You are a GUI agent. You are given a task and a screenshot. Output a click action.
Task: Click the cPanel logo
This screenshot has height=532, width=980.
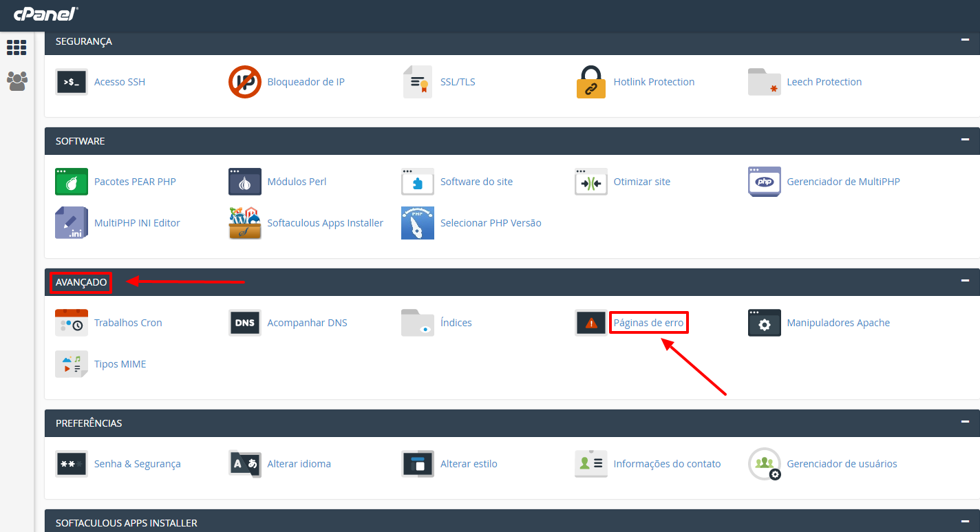pyautogui.click(x=45, y=13)
